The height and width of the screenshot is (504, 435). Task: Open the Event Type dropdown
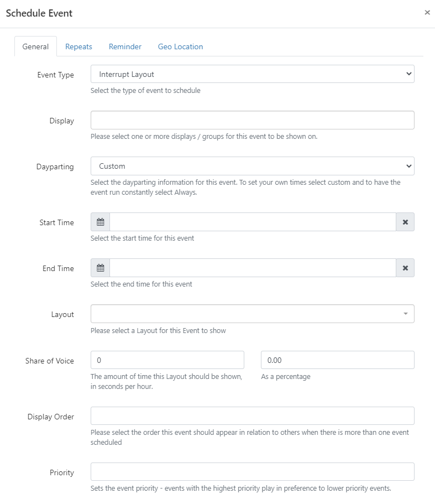(x=252, y=74)
